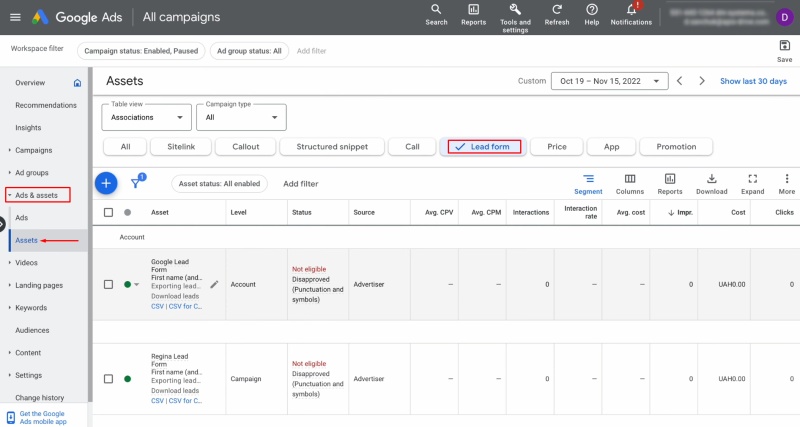Open Segment options
Image resolution: width=800 pixels, height=427 pixels.
[x=588, y=184]
